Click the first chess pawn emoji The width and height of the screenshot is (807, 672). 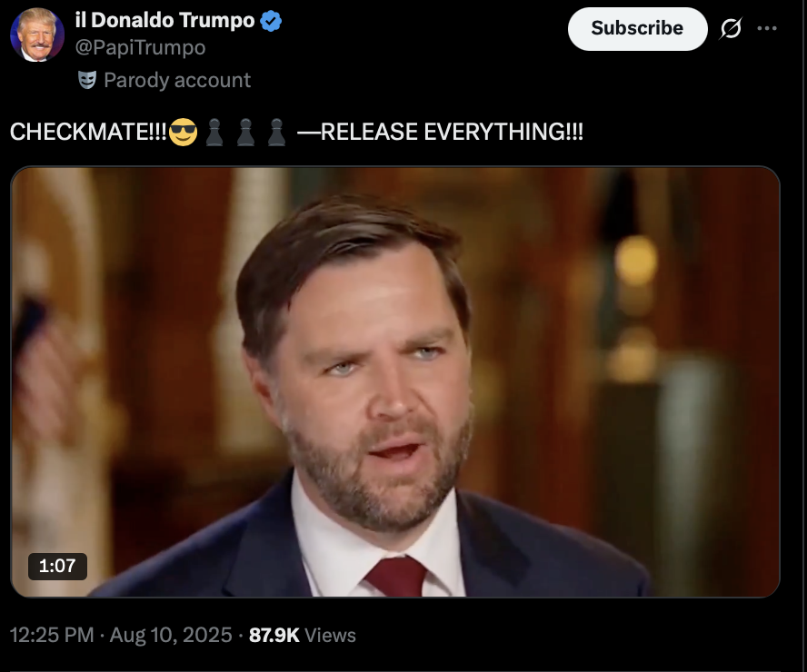coord(214,133)
